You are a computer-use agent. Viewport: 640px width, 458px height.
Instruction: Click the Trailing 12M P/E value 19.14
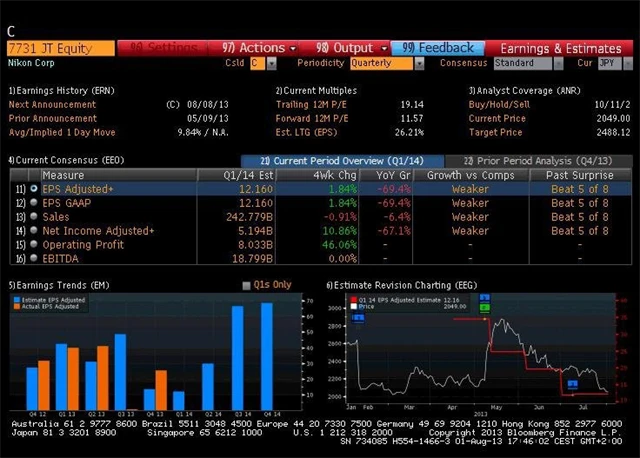[x=412, y=104]
